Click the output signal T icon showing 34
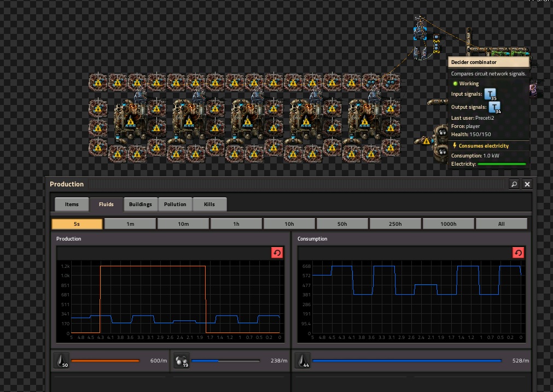The width and height of the screenshot is (553, 392). click(494, 108)
